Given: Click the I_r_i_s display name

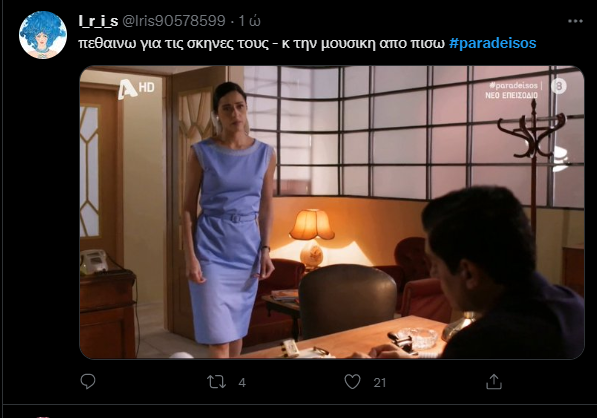Looking at the screenshot, I should tap(98, 21).
